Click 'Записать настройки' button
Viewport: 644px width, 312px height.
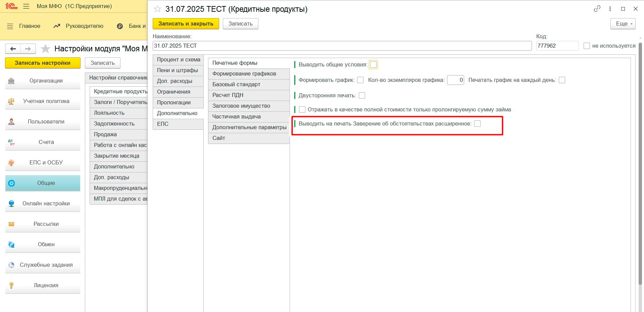point(43,63)
